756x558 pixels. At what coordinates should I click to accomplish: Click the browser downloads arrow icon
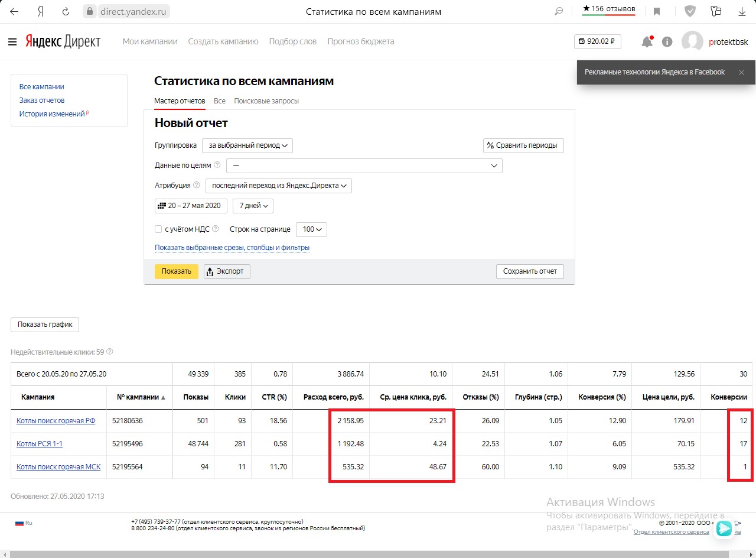pyautogui.click(x=742, y=11)
